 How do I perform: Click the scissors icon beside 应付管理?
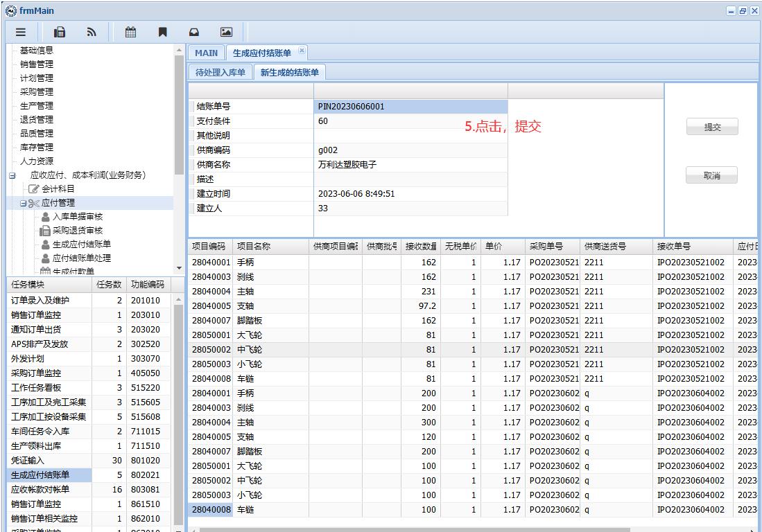point(33,203)
